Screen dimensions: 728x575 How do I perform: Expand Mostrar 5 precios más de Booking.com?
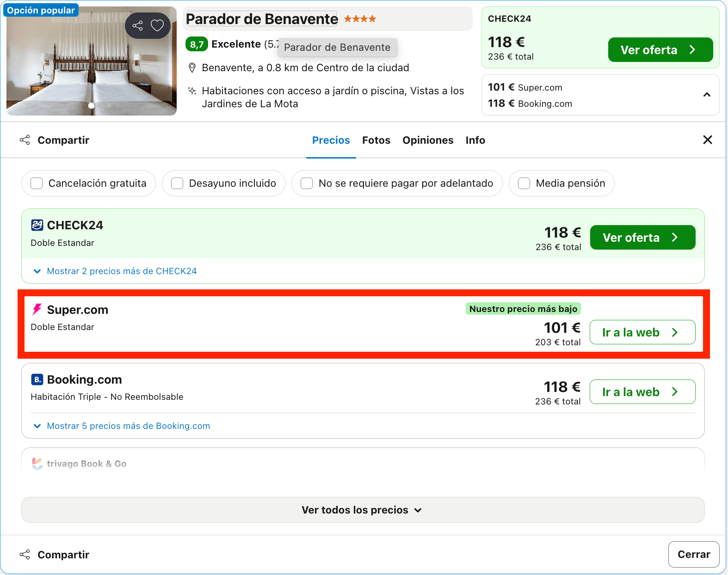[121, 426]
